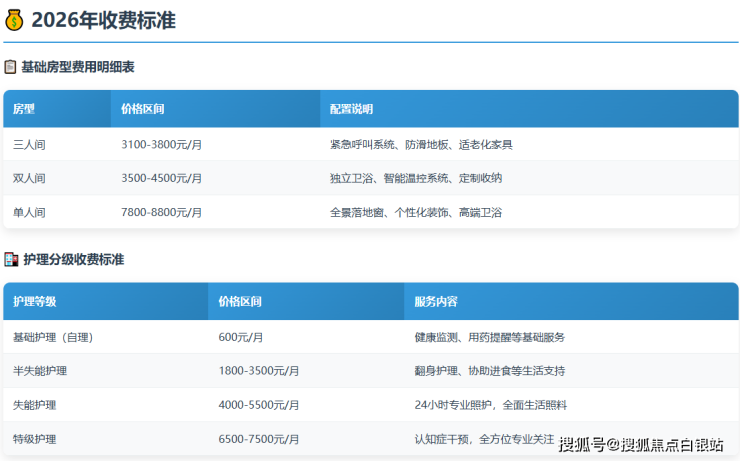Screen dimensions: 740x461
Task: Click the 配置说明 column header
Action: [x=351, y=108]
